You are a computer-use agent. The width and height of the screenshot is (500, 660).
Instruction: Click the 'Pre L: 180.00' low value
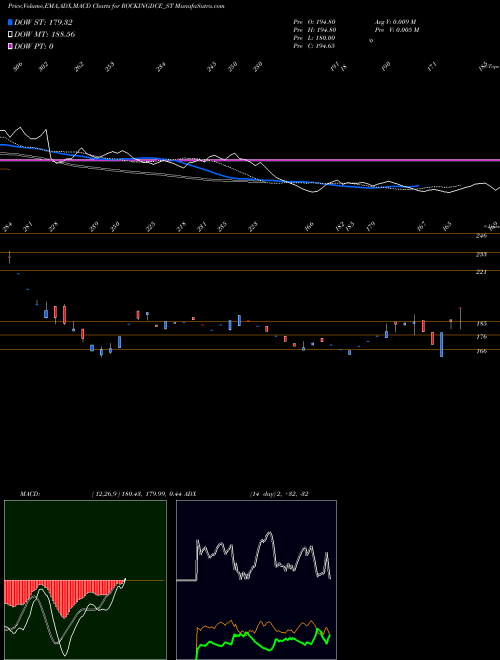[314, 38]
